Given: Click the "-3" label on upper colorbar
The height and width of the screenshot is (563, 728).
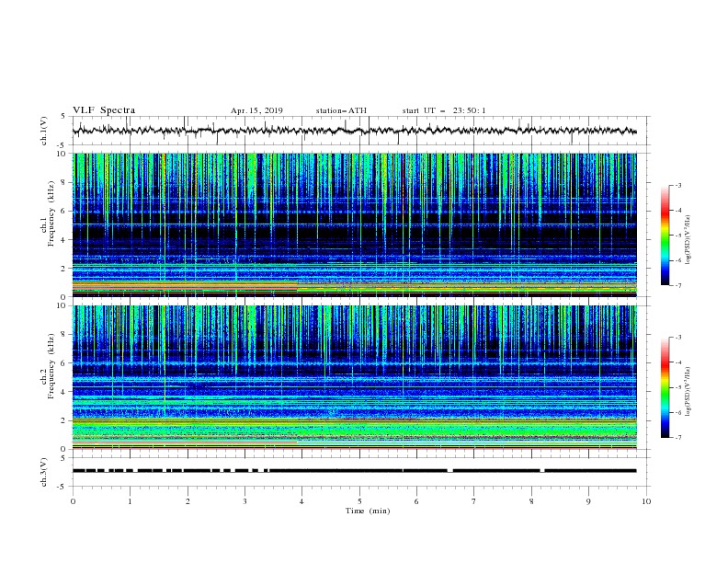Looking at the screenshot, I should click(x=677, y=185).
